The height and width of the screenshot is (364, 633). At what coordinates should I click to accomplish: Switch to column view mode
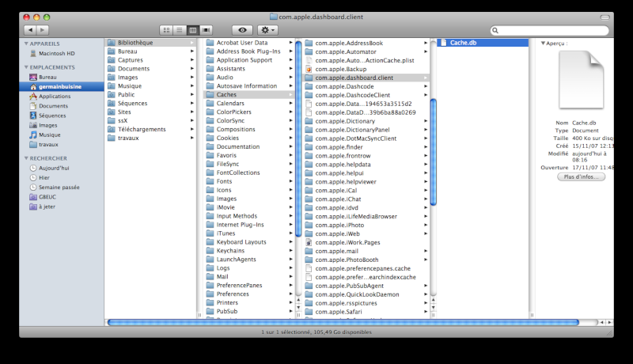[193, 30]
